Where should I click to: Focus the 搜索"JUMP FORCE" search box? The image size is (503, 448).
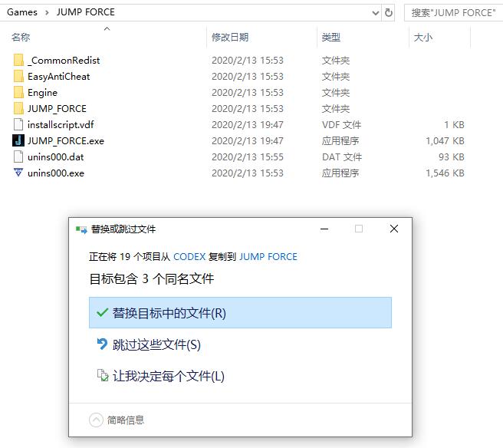[453, 13]
